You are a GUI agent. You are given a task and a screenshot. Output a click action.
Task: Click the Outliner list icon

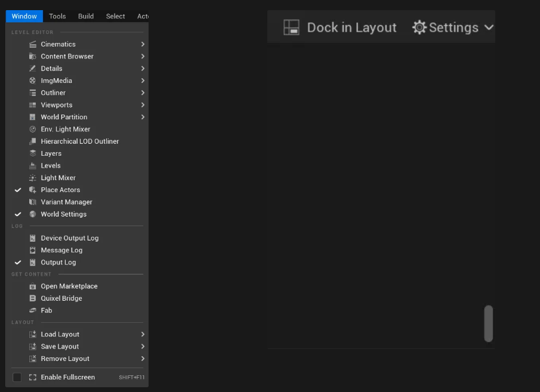click(33, 92)
